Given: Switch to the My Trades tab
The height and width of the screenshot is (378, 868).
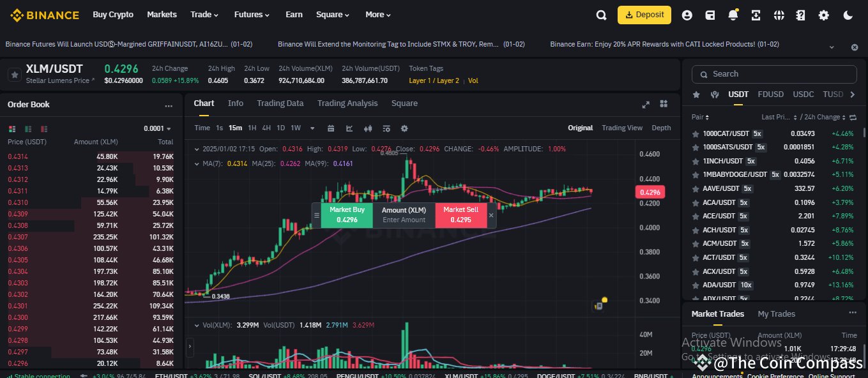Looking at the screenshot, I should pos(776,314).
